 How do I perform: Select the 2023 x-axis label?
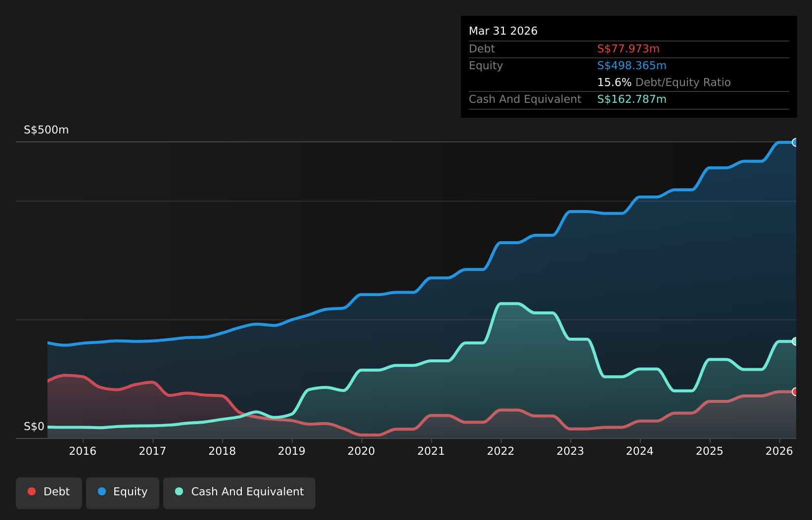pyautogui.click(x=570, y=451)
